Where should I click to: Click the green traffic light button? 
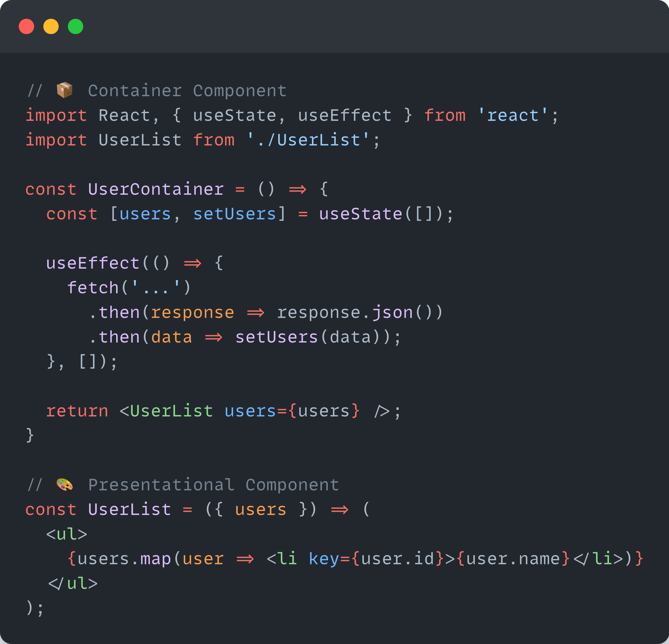[x=76, y=27]
